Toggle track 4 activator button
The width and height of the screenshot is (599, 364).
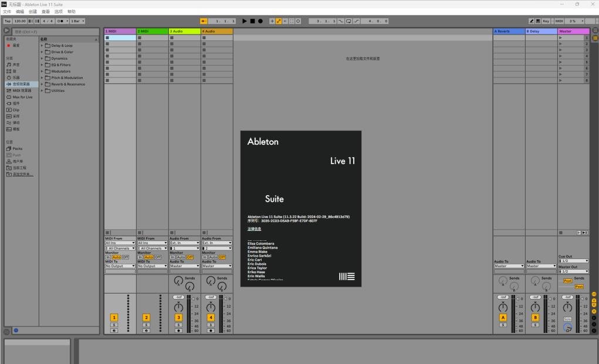click(x=211, y=318)
